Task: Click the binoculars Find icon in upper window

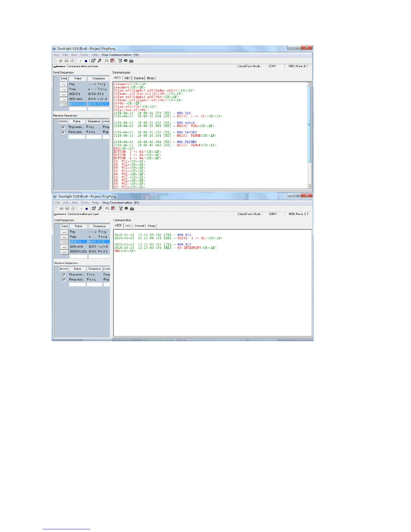Action: point(106,61)
